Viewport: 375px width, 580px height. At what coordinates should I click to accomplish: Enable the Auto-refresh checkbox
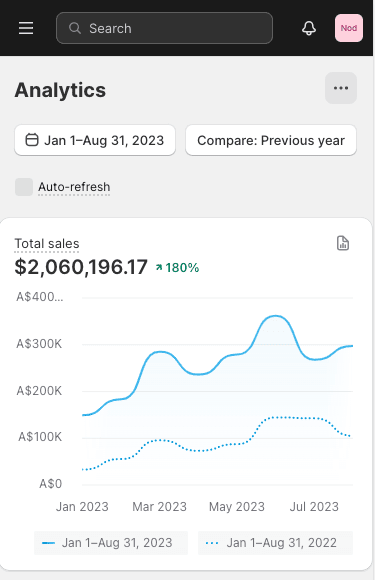24,187
